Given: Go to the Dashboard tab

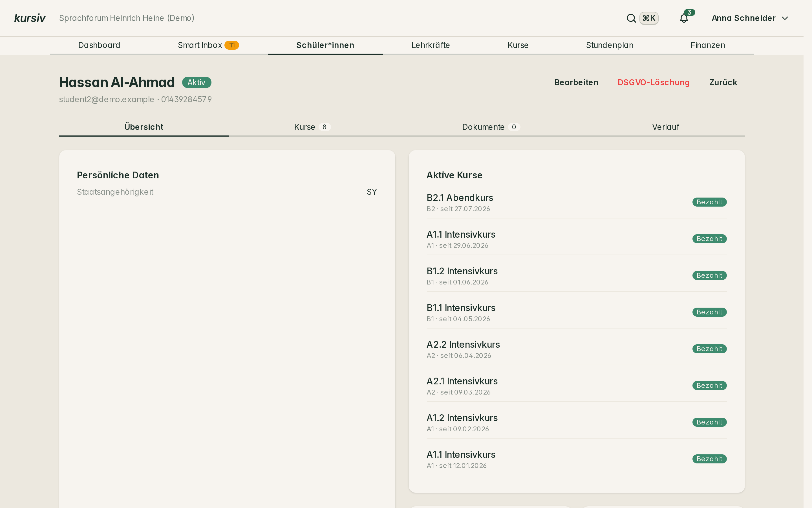Looking at the screenshot, I should point(99,45).
